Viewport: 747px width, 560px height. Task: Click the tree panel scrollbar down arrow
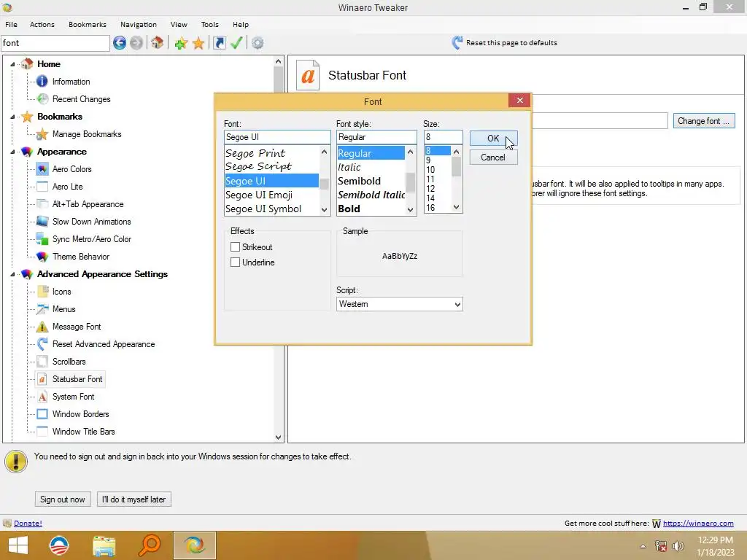click(x=278, y=437)
